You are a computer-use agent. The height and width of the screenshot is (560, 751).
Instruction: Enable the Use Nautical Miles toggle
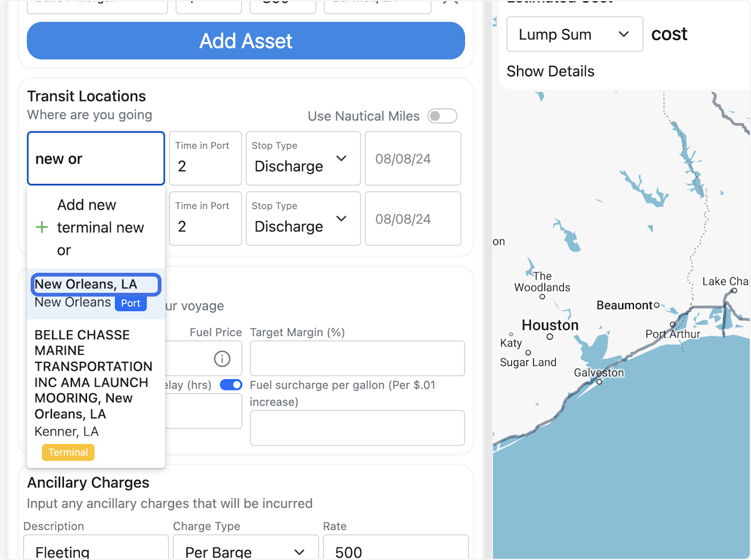pyautogui.click(x=442, y=116)
